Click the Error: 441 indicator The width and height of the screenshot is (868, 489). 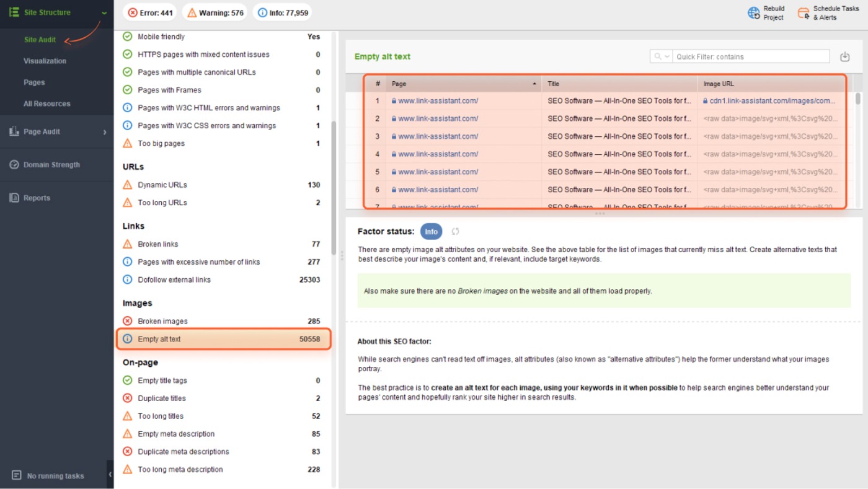149,11
